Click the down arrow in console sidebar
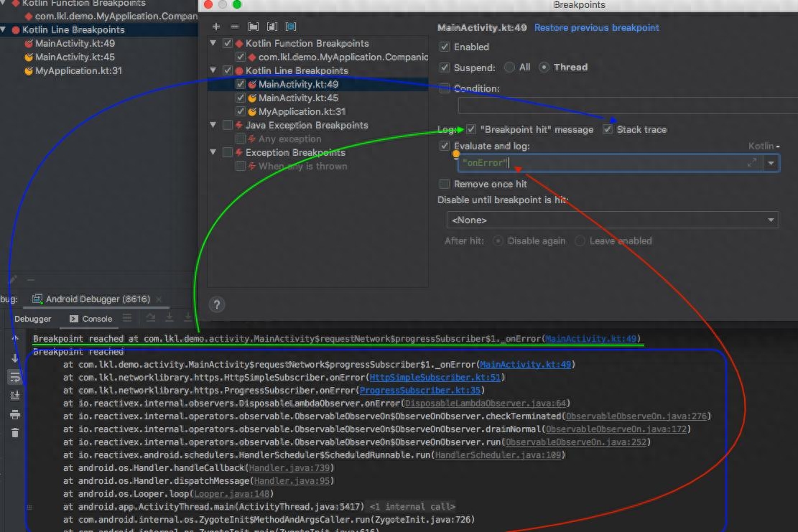 tap(15, 358)
